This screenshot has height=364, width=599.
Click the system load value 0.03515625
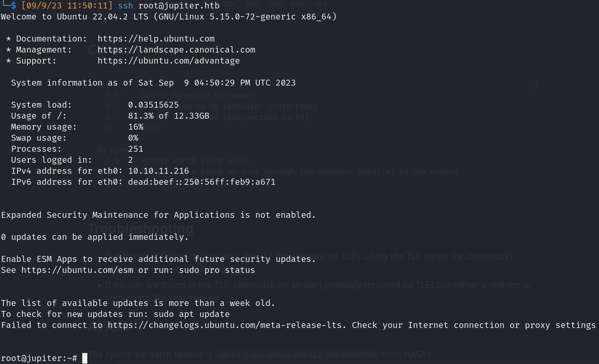pyautogui.click(x=153, y=105)
